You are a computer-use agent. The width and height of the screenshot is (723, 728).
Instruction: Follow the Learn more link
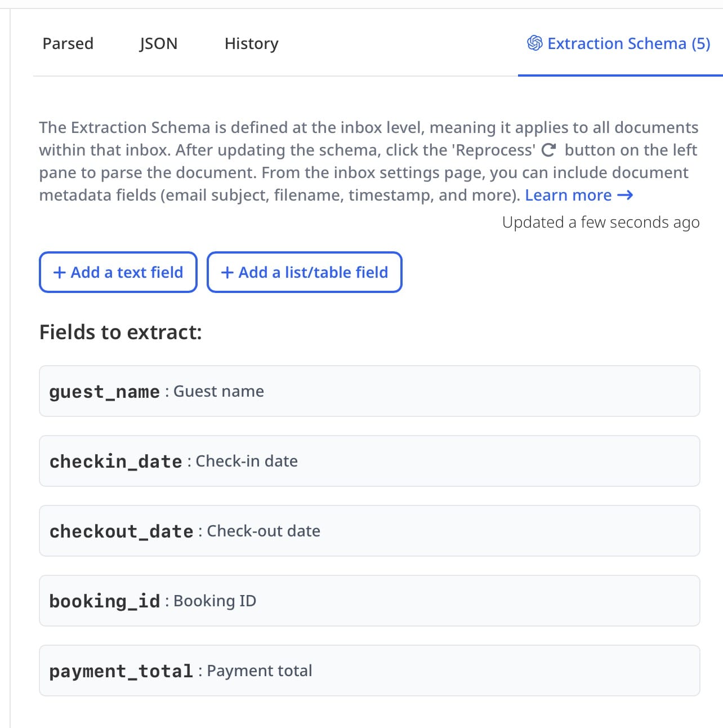(x=568, y=196)
